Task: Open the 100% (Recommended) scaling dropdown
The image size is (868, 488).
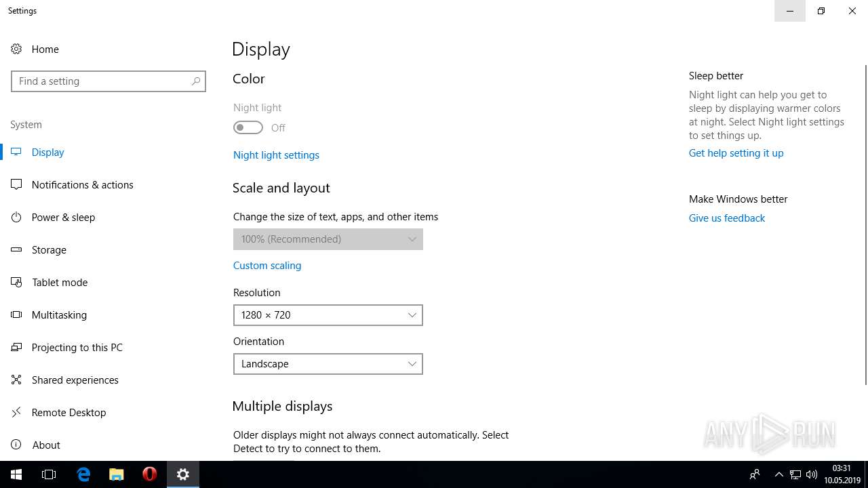Action: coord(328,239)
